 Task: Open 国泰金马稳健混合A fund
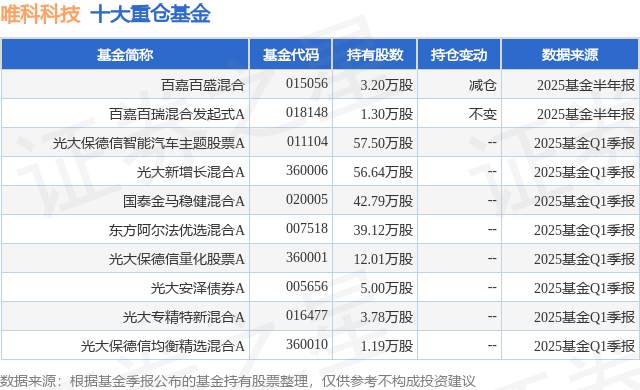click(184, 201)
